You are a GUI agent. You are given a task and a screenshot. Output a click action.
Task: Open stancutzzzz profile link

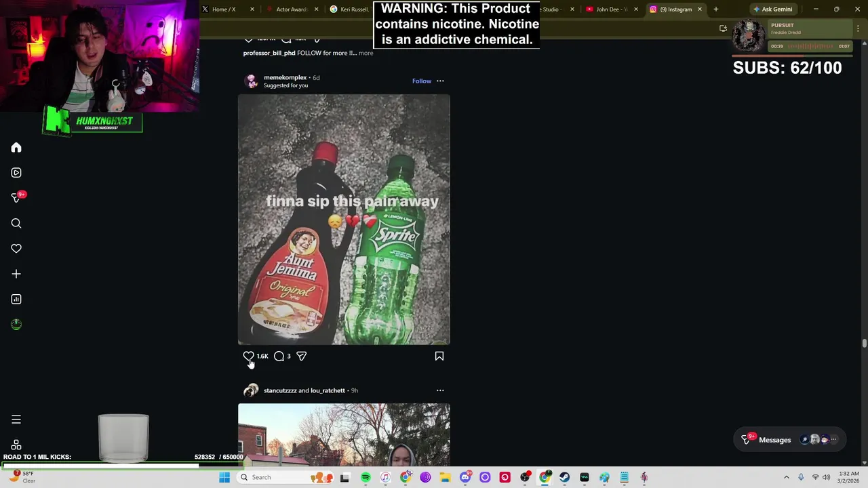pos(280,390)
